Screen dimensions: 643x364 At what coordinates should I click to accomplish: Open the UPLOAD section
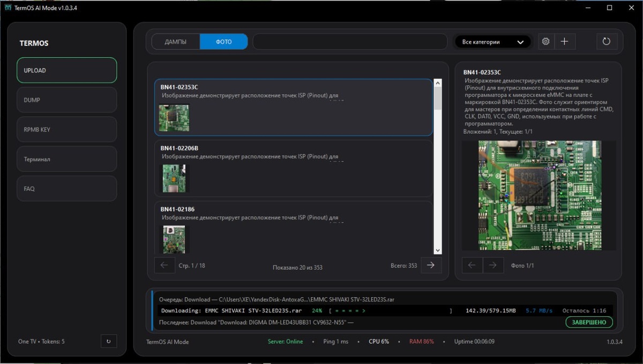66,70
